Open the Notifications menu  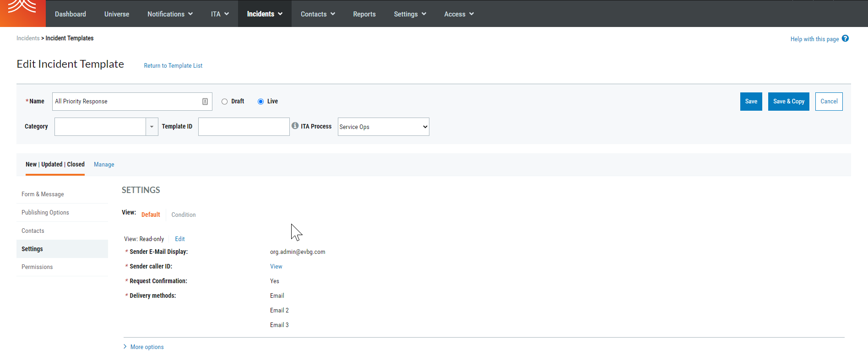click(170, 14)
